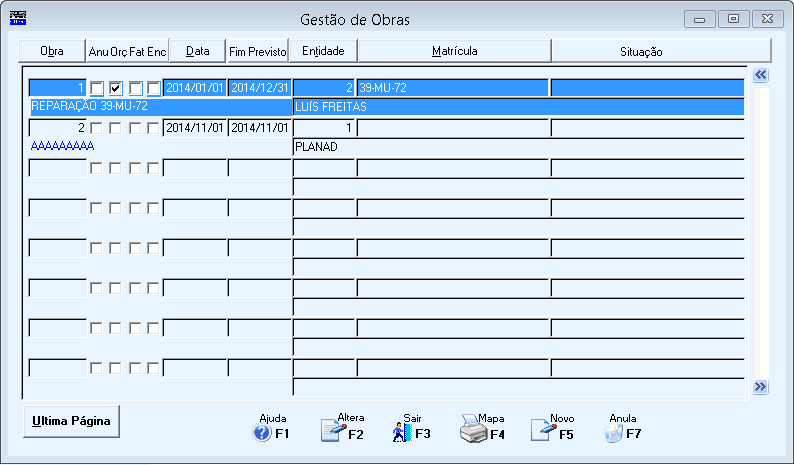Select end date 2014/12/31 cell
This screenshot has height=465, width=794.
click(x=260, y=88)
